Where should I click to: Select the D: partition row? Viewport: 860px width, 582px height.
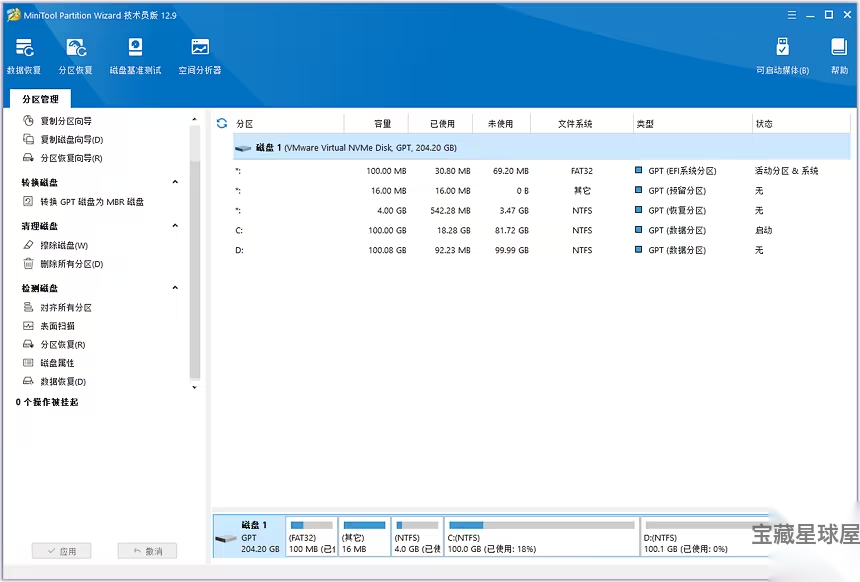tap(541, 250)
